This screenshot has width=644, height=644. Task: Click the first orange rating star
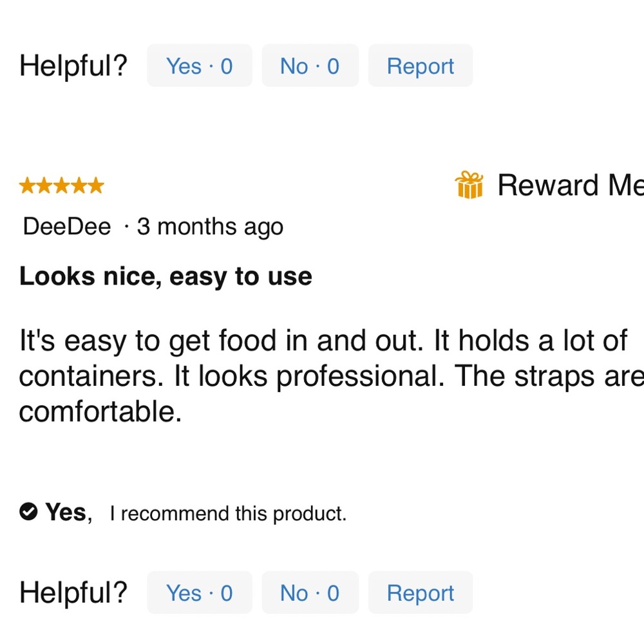(28, 186)
